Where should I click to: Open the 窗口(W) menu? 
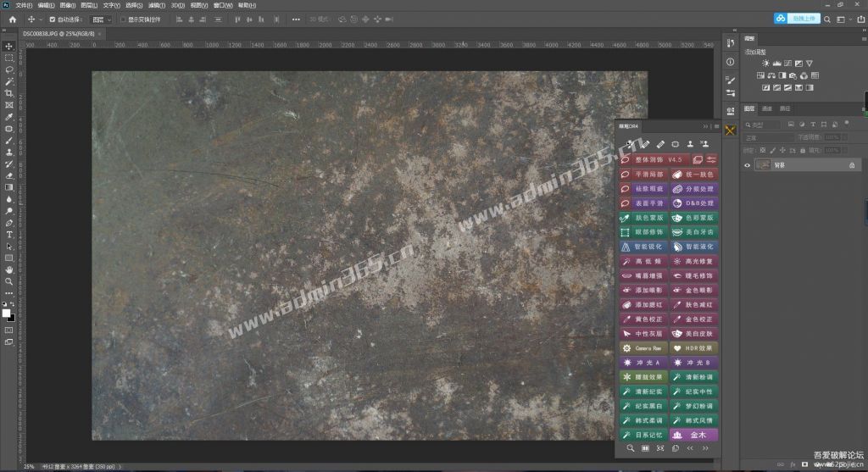click(223, 5)
